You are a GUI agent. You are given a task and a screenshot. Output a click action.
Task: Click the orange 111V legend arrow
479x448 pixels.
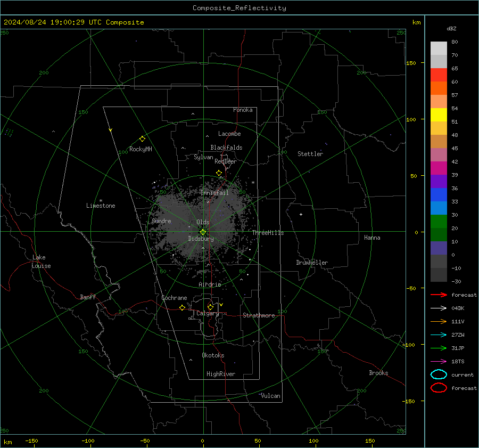[439, 321]
